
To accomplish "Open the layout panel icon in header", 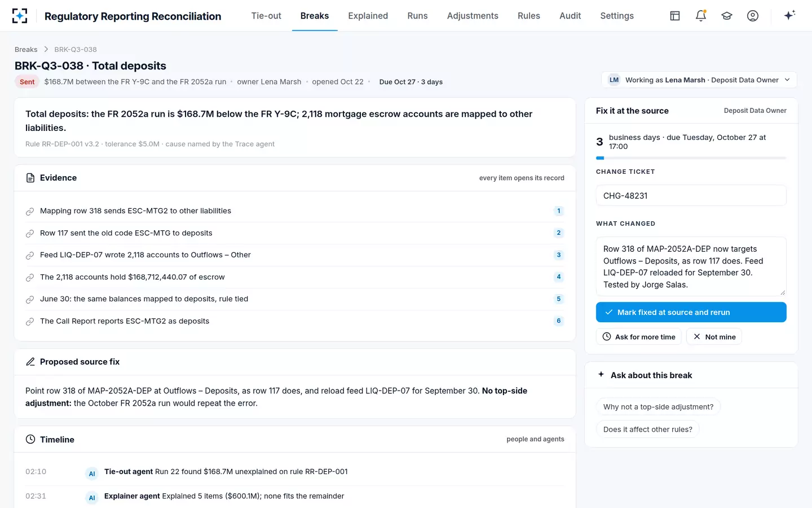I will click(x=675, y=16).
